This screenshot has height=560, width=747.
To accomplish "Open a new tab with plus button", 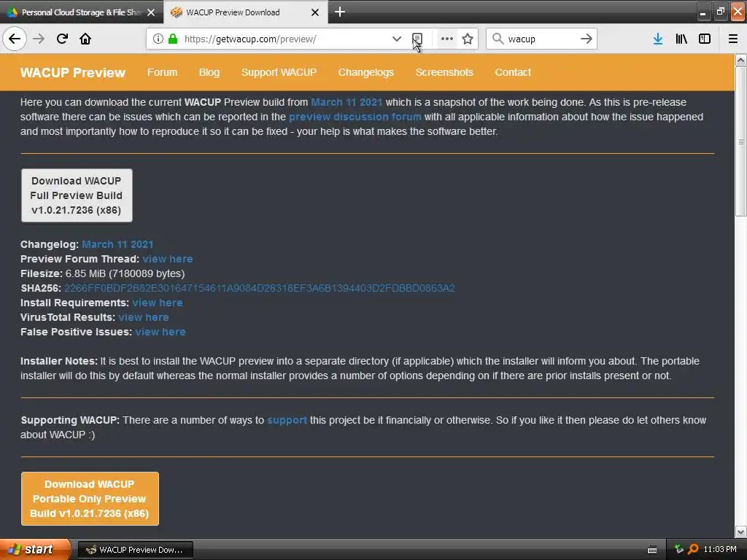I will (x=340, y=12).
